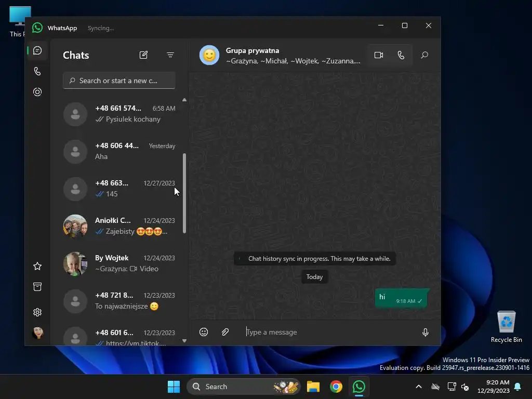The image size is (532, 399).
Task: Open Archived chats in sidebar
Action: [37, 287]
